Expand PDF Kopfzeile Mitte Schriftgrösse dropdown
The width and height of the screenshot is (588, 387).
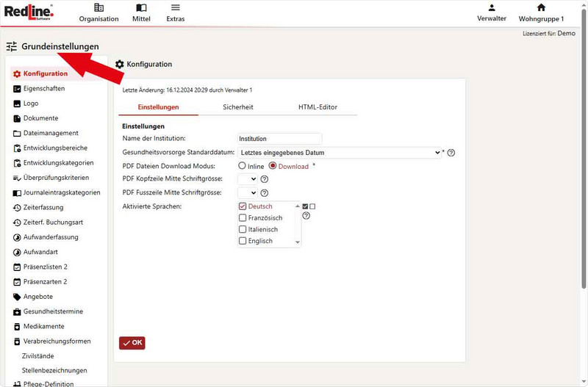[248, 179]
